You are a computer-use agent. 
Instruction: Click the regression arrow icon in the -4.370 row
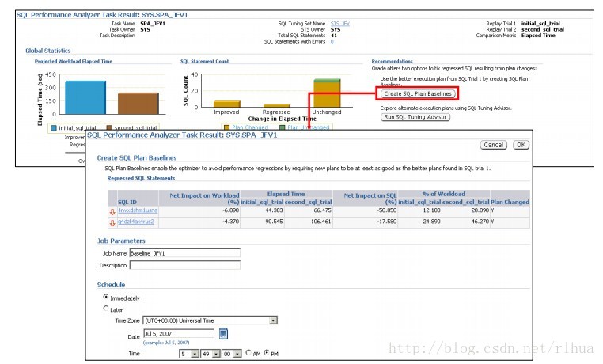point(112,222)
